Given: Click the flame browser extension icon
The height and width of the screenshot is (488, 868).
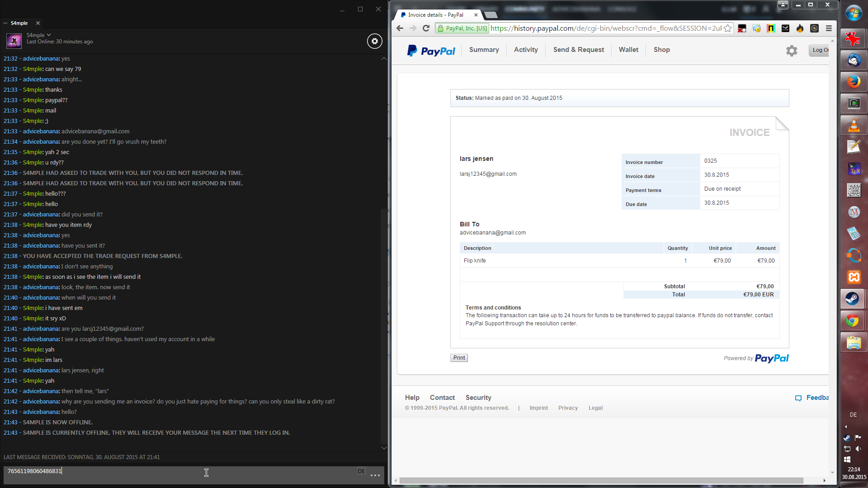Looking at the screenshot, I should coord(800,28).
